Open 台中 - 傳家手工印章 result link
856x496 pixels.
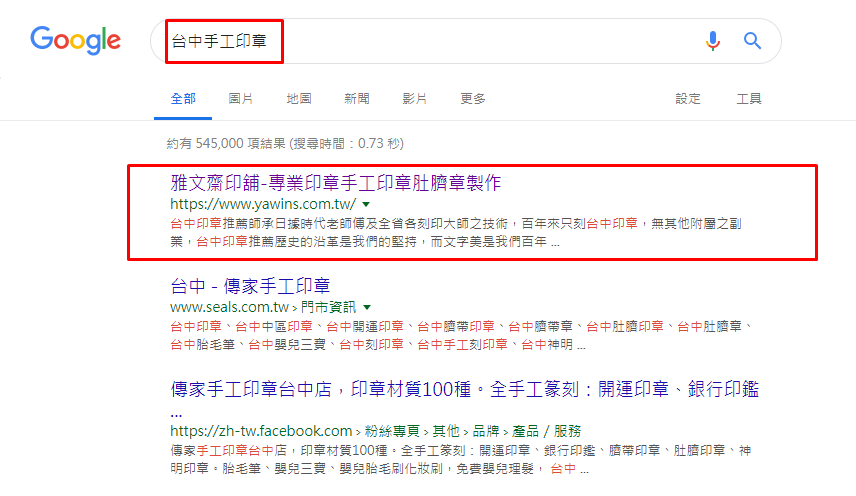[250, 286]
